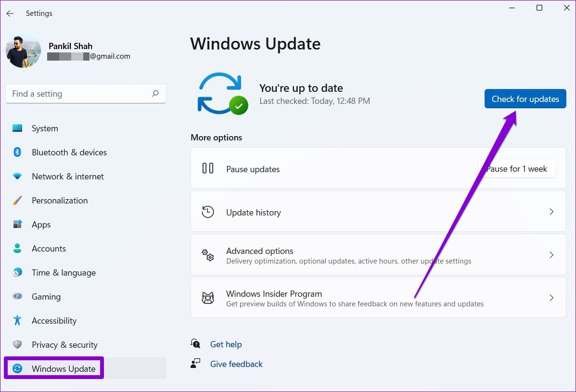Click the Privacy shield icon
The width and height of the screenshot is (576, 392).
(x=17, y=344)
